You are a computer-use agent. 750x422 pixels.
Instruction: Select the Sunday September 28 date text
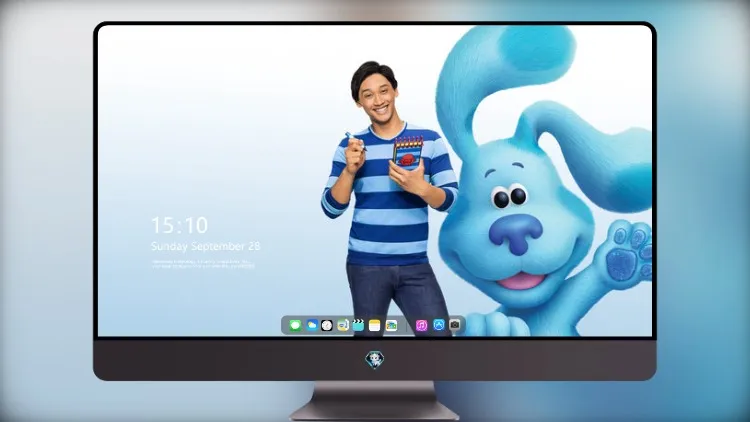click(206, 246)
